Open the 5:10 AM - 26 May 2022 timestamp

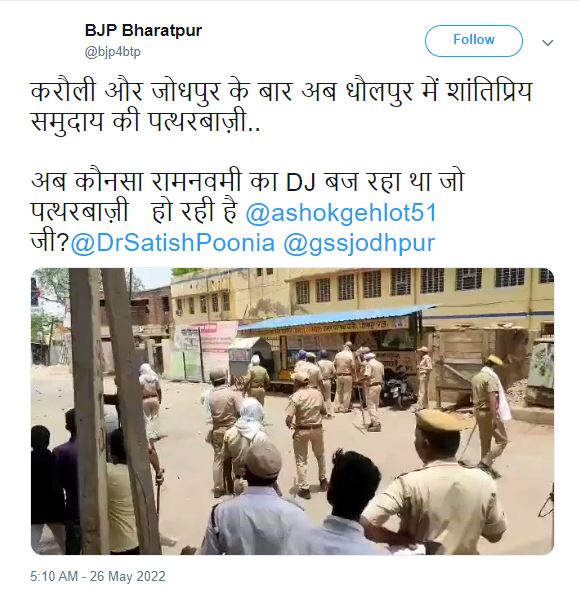(x=98, y=576)
